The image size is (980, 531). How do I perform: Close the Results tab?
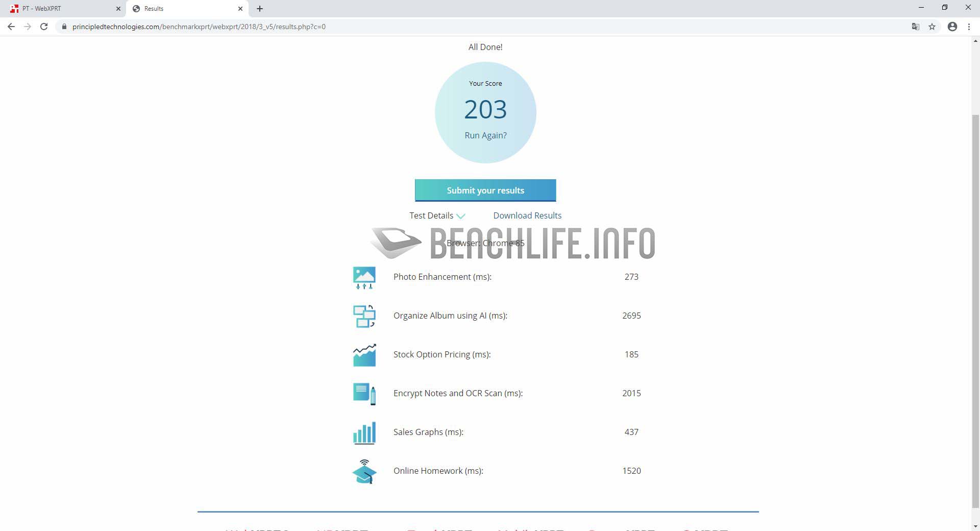[240, 9]
